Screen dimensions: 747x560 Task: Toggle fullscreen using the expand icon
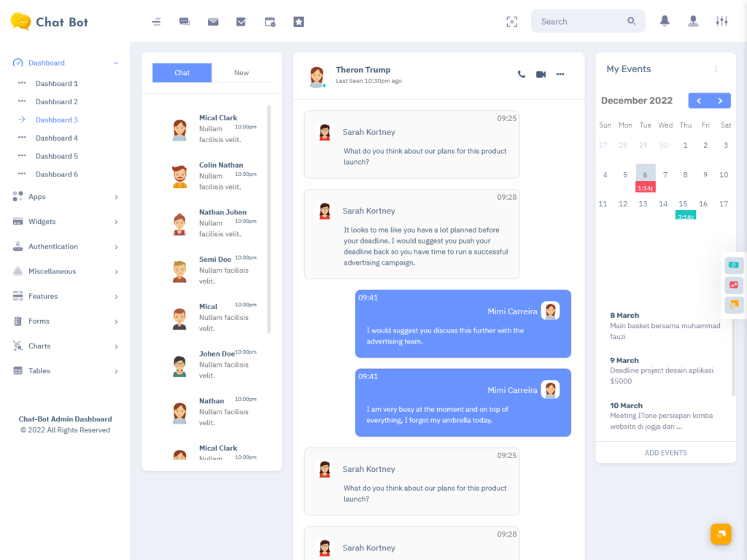point(511,22)
